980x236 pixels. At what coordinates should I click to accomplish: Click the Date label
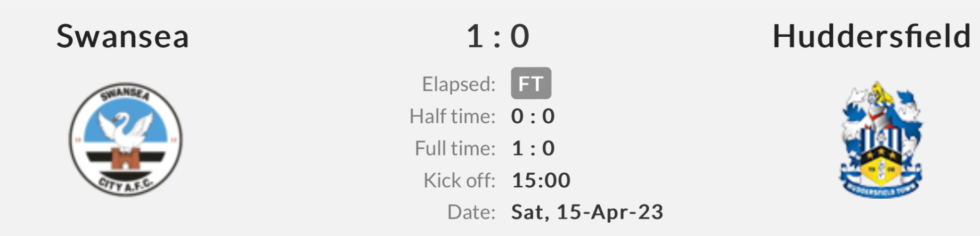471,212
